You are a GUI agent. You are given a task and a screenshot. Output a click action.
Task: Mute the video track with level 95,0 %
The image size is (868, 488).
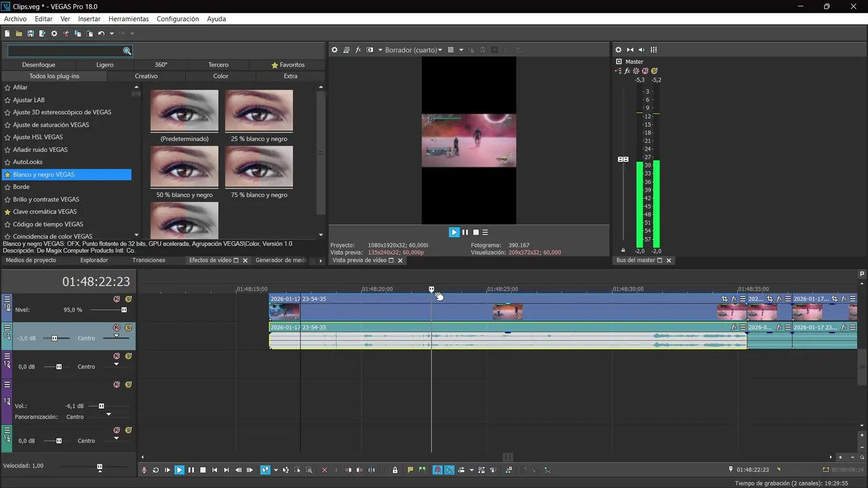coord(117,299)
